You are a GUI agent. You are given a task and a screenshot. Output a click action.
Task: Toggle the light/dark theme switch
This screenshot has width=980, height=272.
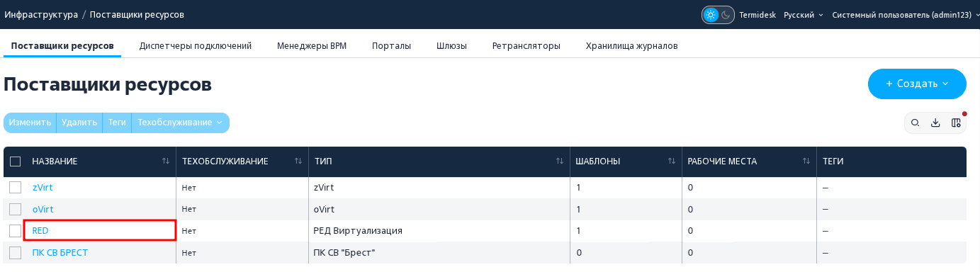pyautogui.click(x=718, y=15)
